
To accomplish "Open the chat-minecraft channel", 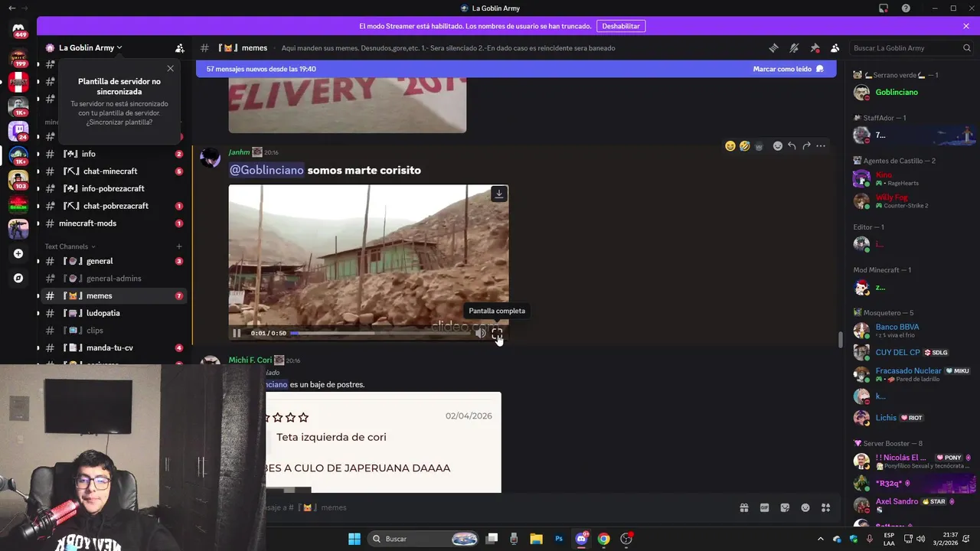I will click(113, 171).
